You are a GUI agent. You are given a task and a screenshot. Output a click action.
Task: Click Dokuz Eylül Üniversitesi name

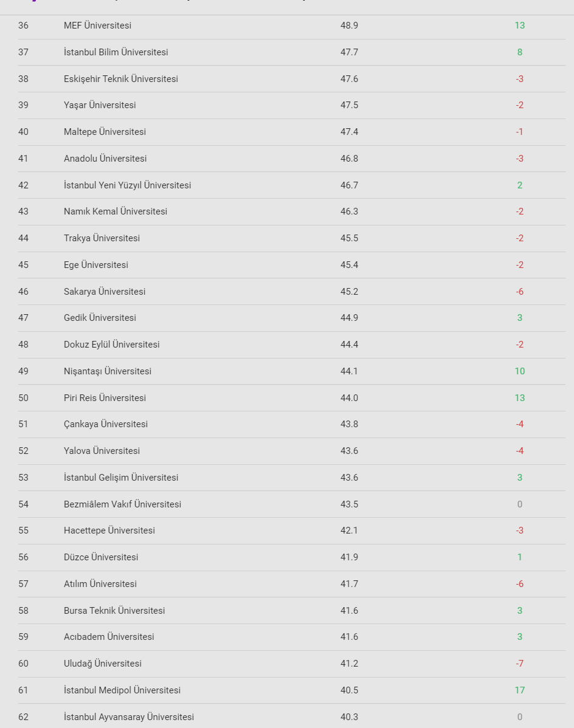coord(111,345)
